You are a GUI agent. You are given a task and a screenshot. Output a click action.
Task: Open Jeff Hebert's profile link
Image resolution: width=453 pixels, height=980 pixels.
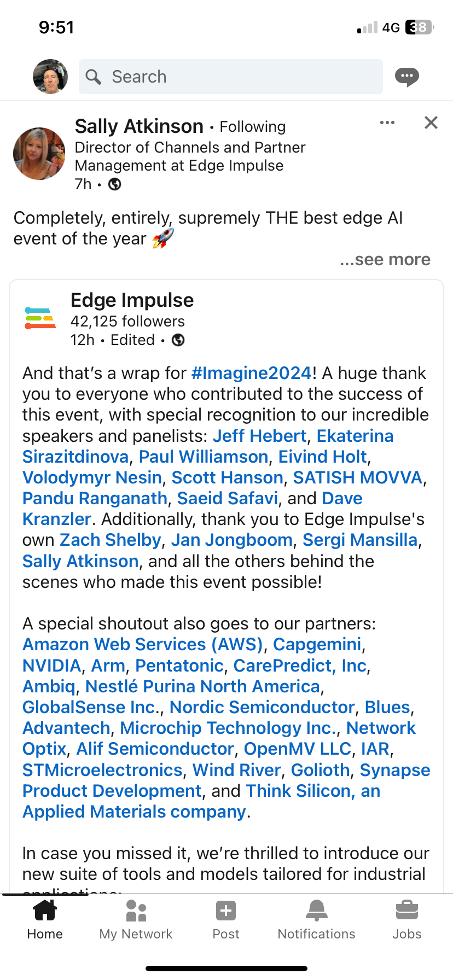coord(259,436)
